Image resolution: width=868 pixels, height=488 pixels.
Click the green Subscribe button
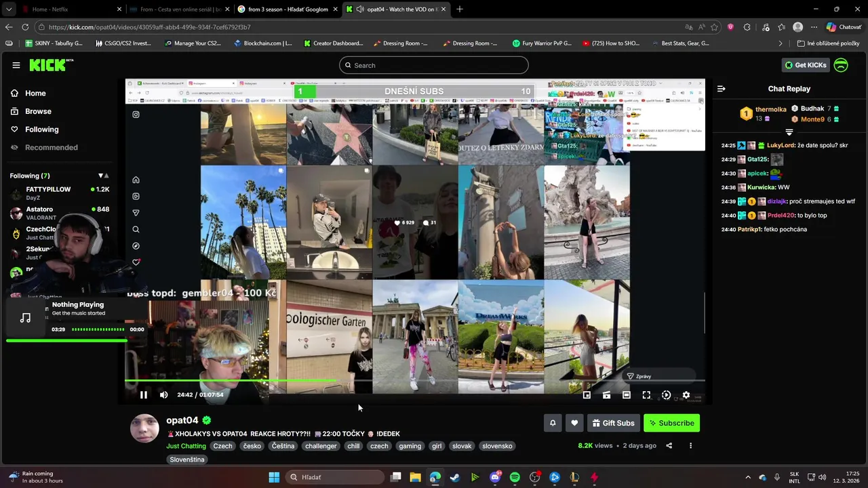click(x=671, y=423)
